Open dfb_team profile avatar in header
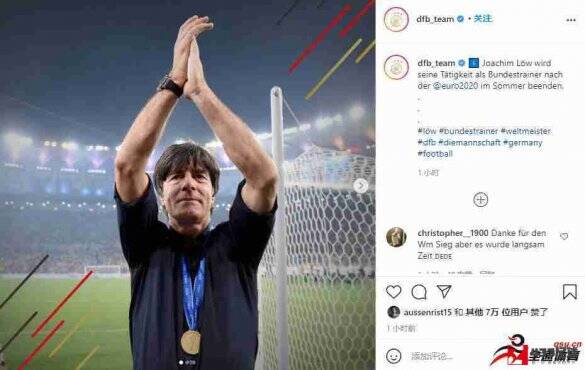Screen dimensions: 585x370 coord(396,19)
